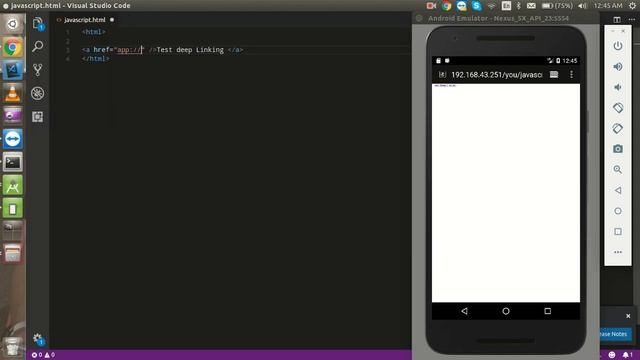Viewport: 640px width, 360px height.
Task: Open the Terminal from the launcher
Action: click(x=13, y=162)
